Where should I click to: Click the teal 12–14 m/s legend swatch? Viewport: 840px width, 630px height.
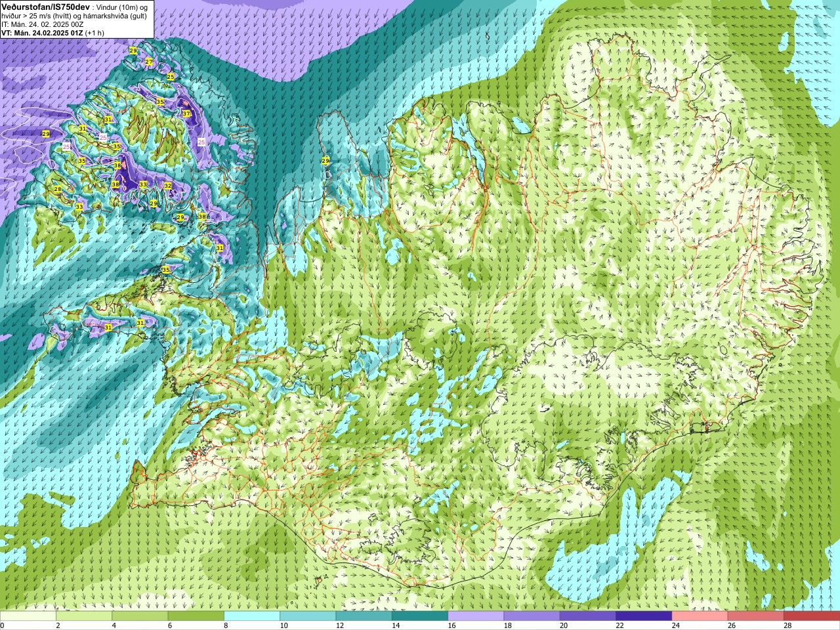coord(364,616)
